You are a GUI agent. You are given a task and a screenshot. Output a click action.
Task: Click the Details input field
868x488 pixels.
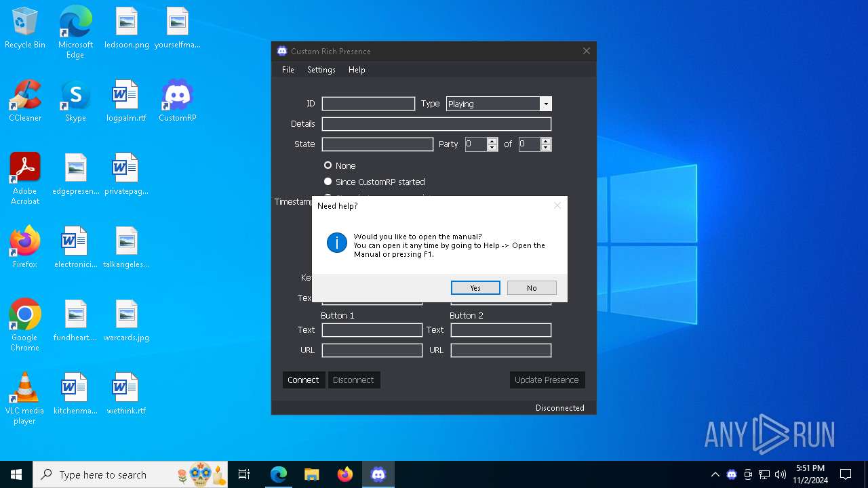point(437,124)
